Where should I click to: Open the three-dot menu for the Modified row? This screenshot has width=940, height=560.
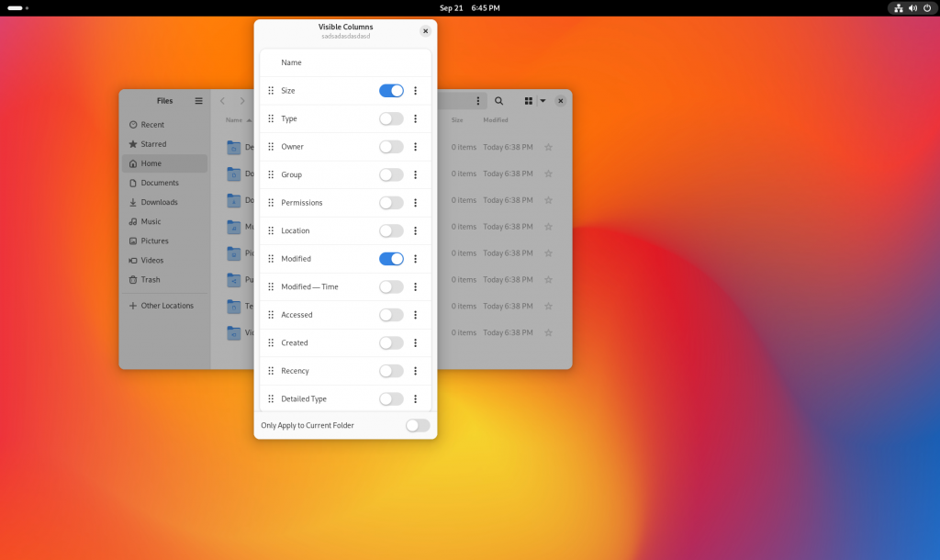(415, 259)
